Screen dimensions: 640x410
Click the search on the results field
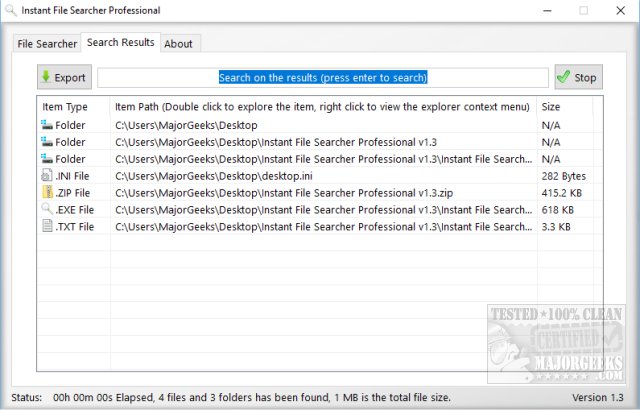tap(322, 78)
